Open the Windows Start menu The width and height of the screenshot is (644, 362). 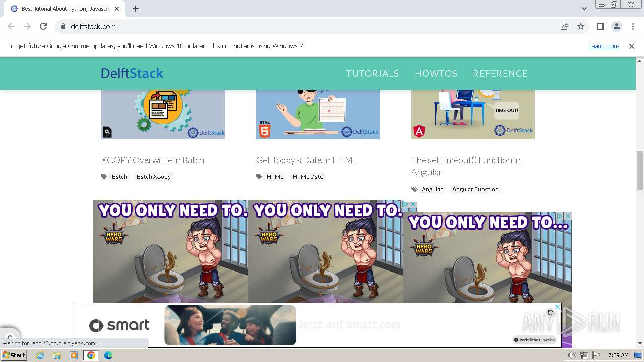(x=14, y=355)
